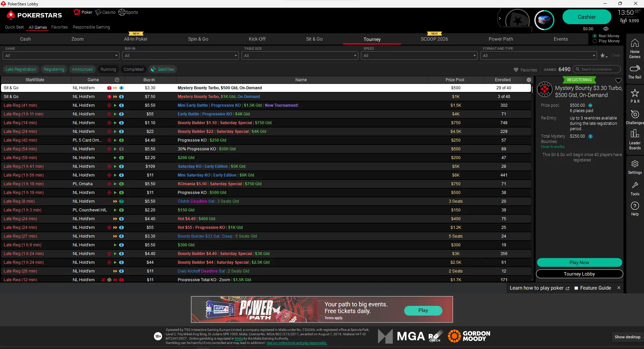Open the Game filter dropdown
The width and height of the screenshot is (644, 349).
(x=60, y=55)
